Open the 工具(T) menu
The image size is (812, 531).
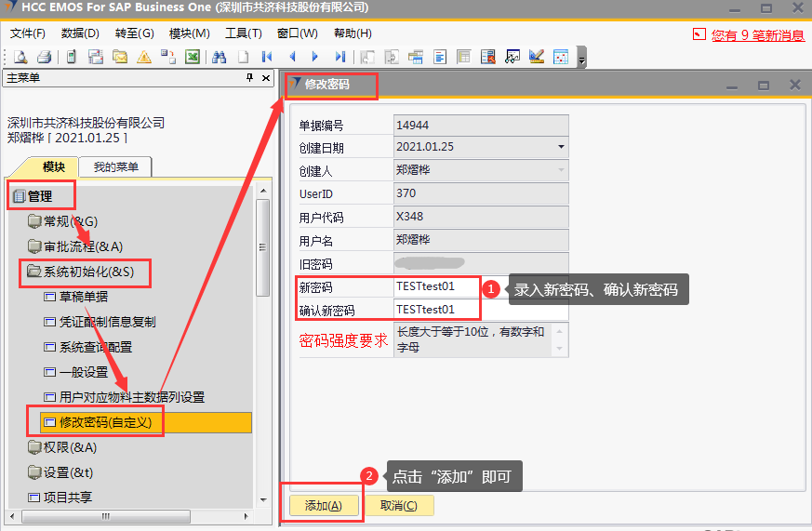(x=243, y=33)
